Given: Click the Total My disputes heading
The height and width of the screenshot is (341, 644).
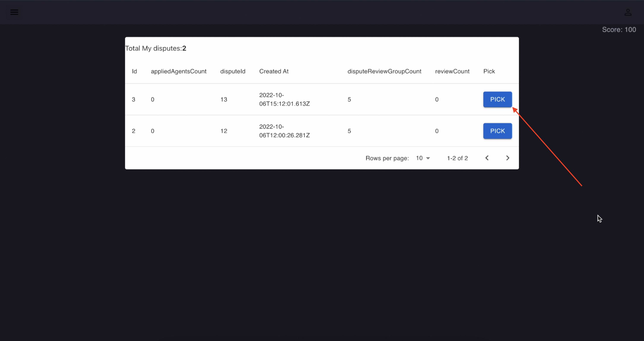Looking at the screenshot, I should [155, 48].
